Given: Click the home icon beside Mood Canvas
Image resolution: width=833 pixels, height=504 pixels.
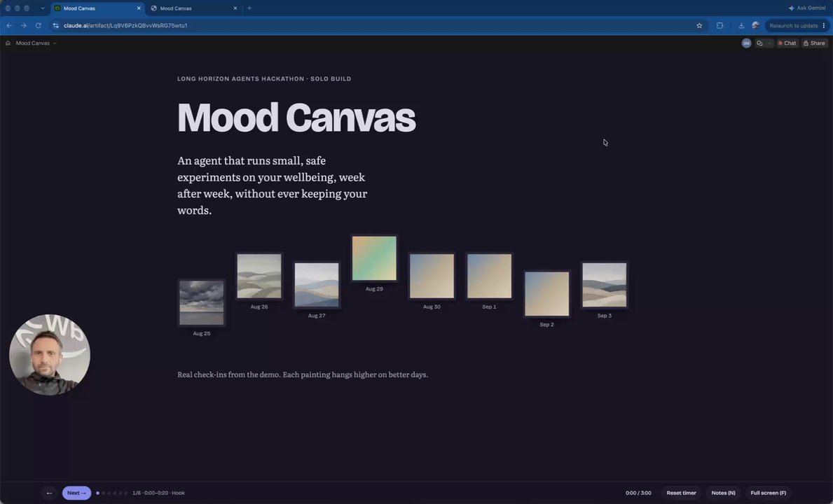Looking at the screenshot, I should pyautogui.click(x=8, y=43).
